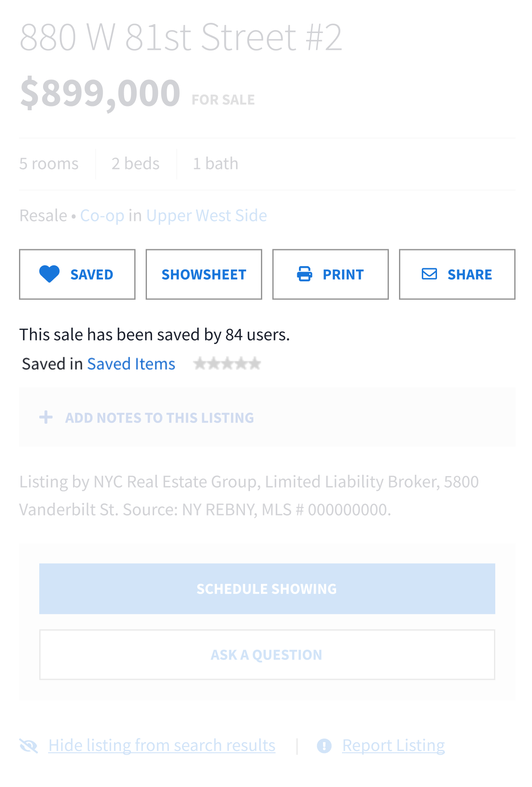Set rating to the third star
Image resolution: width=532 pixels, height=787 pixels.
pos(227,364)
